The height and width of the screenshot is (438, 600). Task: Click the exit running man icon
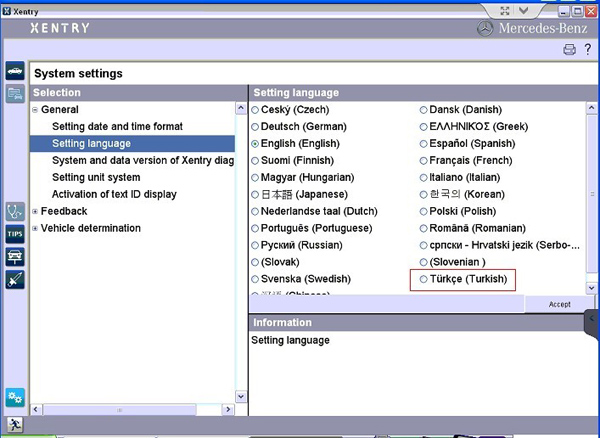tap(15, 425)
